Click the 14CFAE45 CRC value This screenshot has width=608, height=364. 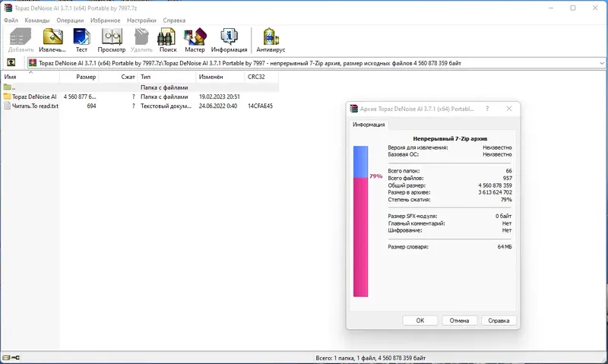pyautogui.click(x=260, y=106)
